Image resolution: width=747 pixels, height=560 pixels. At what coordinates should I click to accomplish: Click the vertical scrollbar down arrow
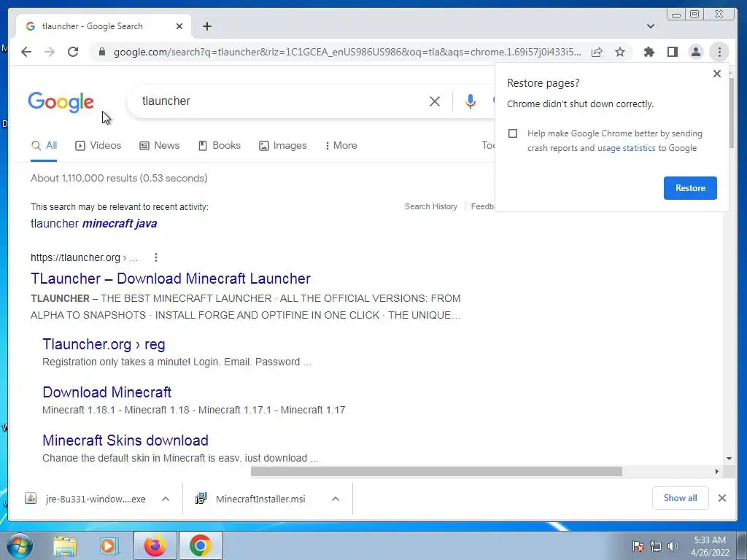pyautogui.click(x=729, y=459)
